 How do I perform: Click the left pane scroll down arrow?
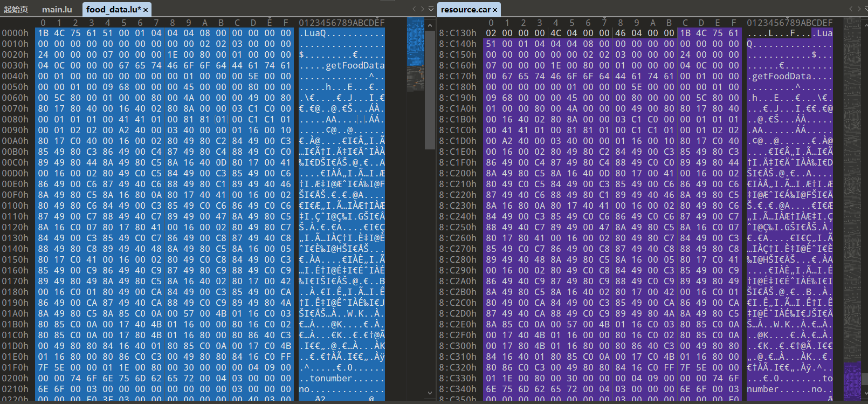tap(430, 393)
